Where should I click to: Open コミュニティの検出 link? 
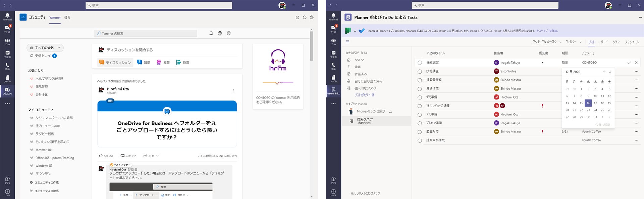click(x=44, y=191)
